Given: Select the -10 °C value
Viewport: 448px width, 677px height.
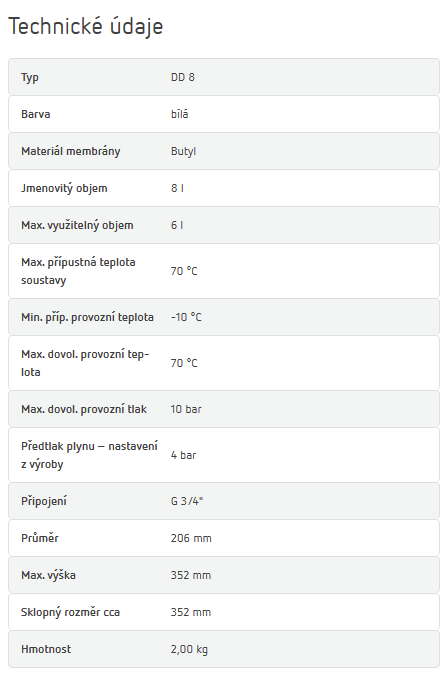Looking at the screenshot, I should coord(186,317).
